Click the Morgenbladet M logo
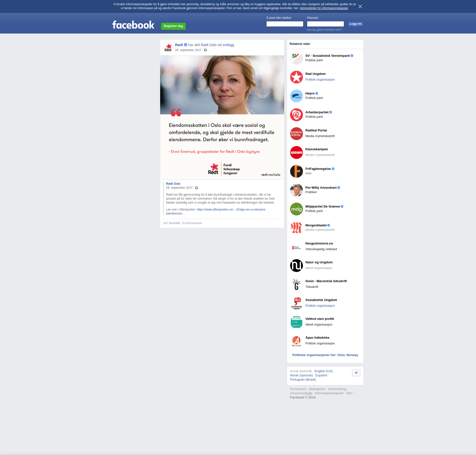 coord(296,228)
